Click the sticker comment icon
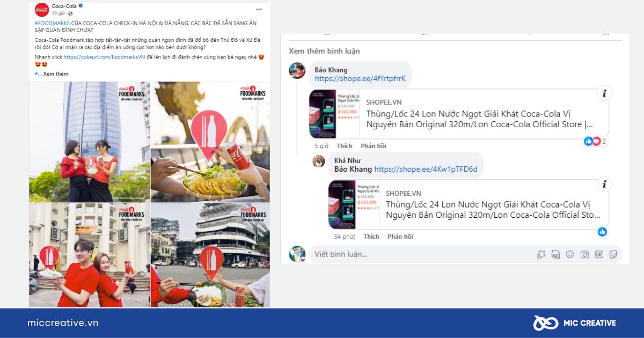The width and height of the screenshot is (644, 338). point(555,254)
